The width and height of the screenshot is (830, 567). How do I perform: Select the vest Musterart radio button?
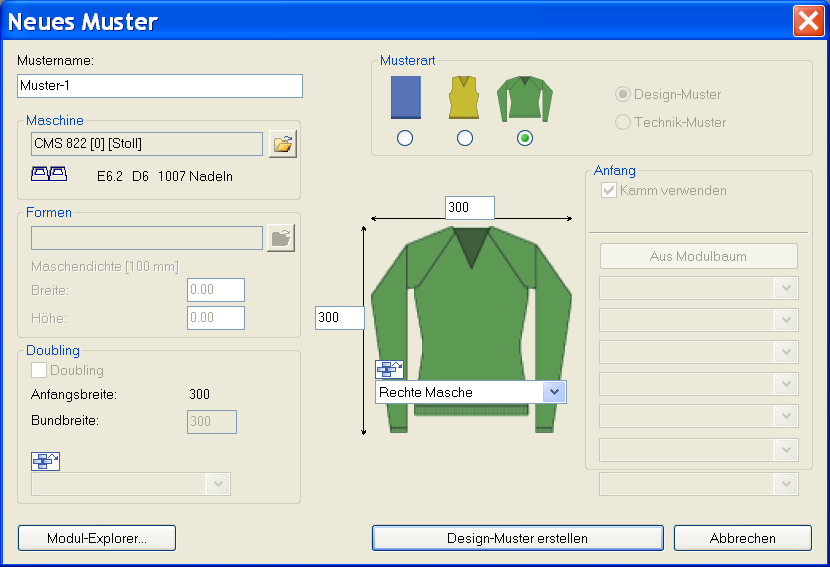tap(465, 138)
